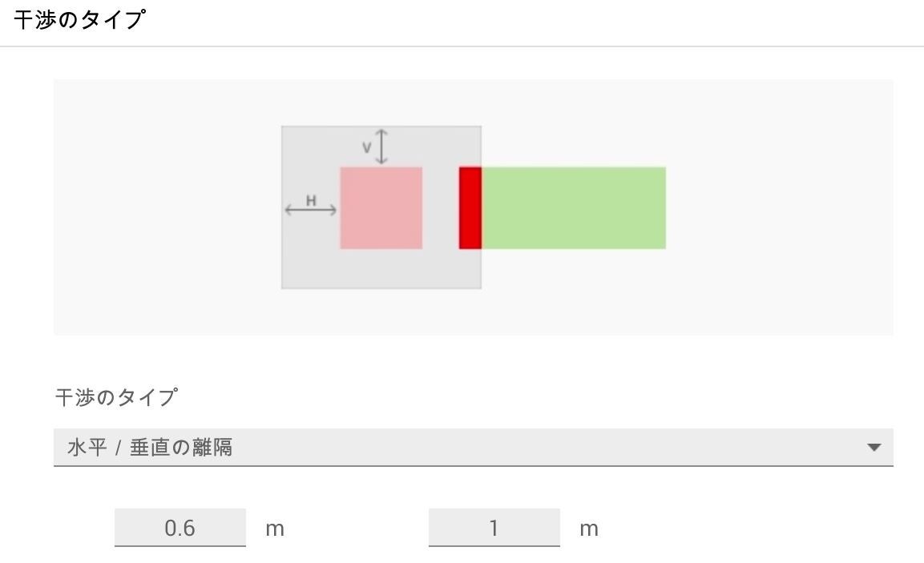Click the divider line under the title
Image resolution: width=924 pixels, height=563 pixels.
[462, 46]
